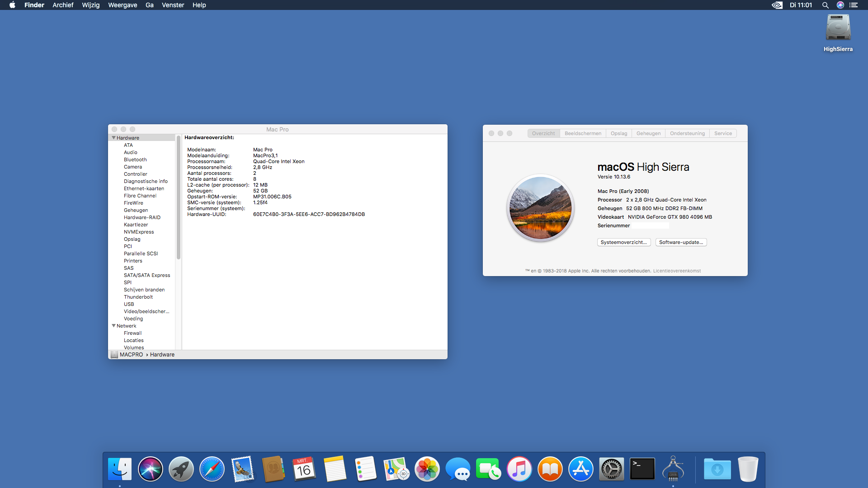Select Locaties under Netwerk
Viewport: 868px width, 488px height.
[x=134, y=340]
